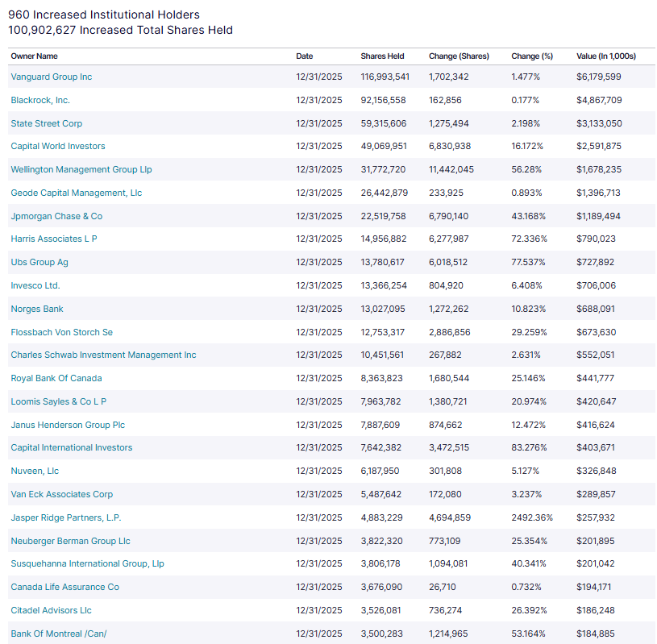Image resolution: width=657 pixels, height=644 pixels.
Task: Open Citadel Advisors Llc link
Action: click(51, 611)
